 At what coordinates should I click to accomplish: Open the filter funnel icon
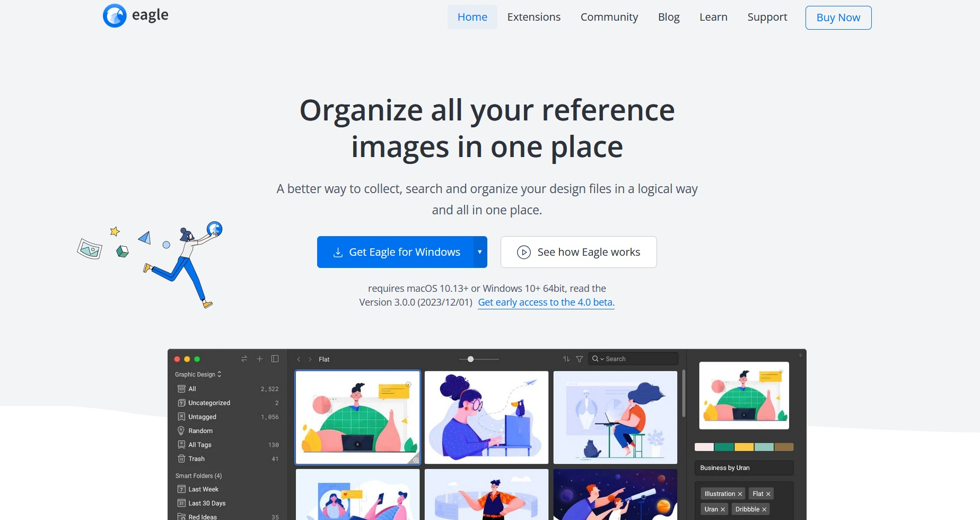click(580, 359)
